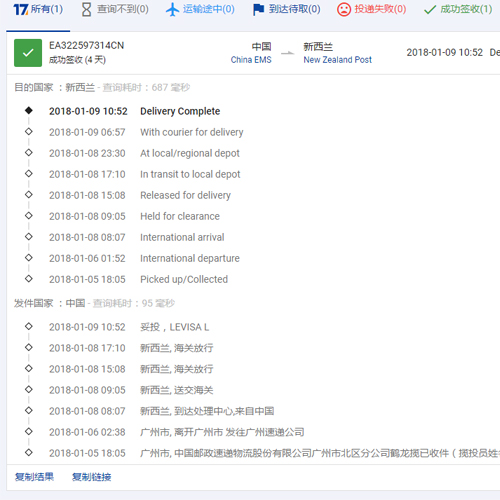The height and width of the screenshot is (500, 500).
Task: Open the New Zealand Post carrier link
Action: tap(337, 60)
